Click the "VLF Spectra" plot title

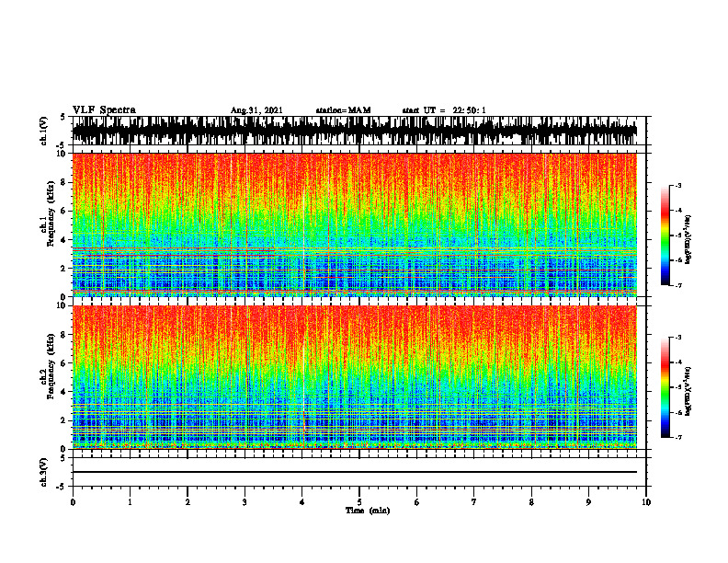pyautogui.click(x=104, y=110)
